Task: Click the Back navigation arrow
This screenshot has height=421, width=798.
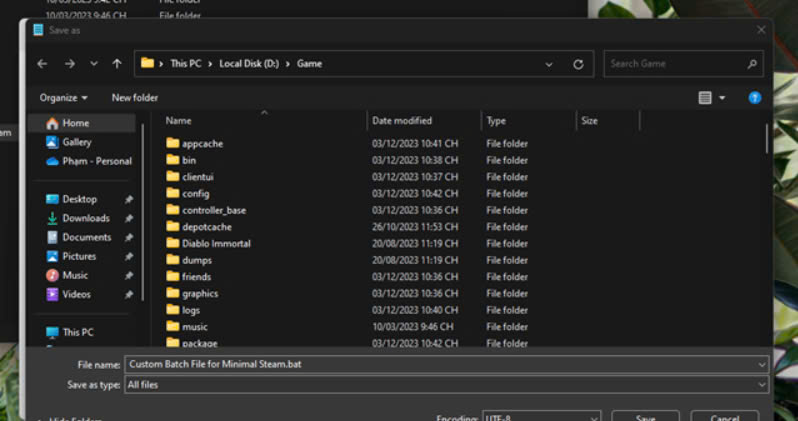Action: tap(42, 63)
